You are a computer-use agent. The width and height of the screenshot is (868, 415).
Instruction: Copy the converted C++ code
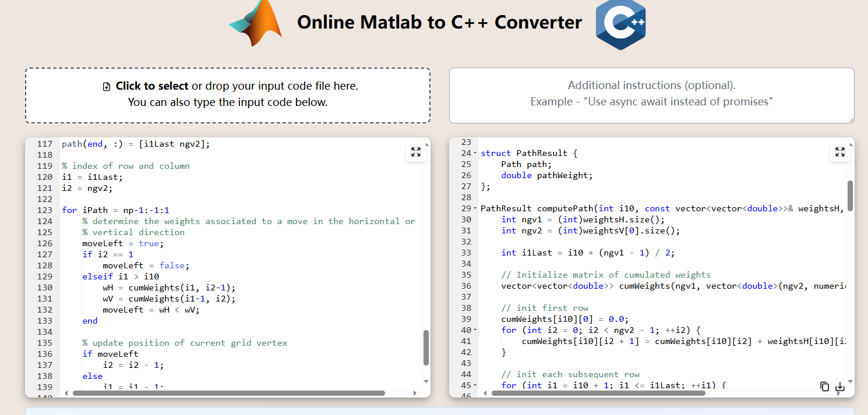pos(824,386)
